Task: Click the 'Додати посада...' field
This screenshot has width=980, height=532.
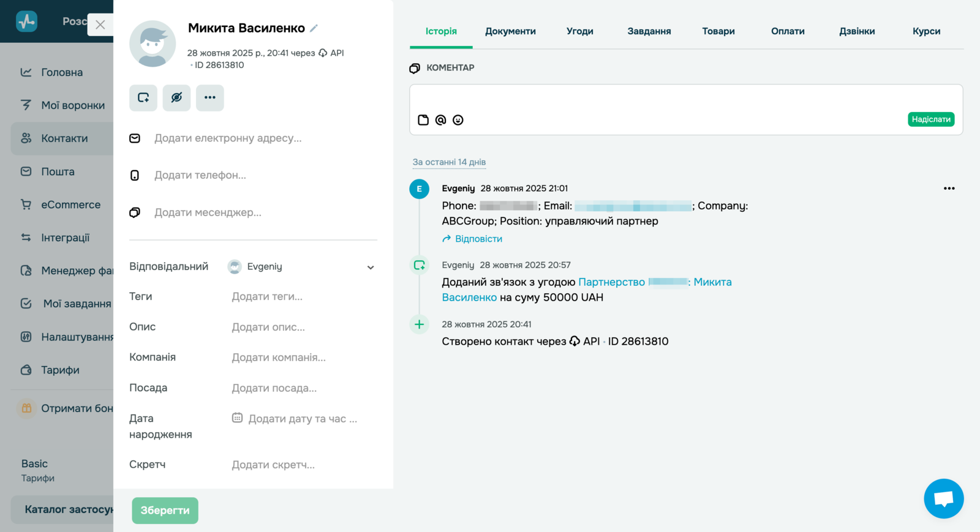Action: (x=274, y=388)
